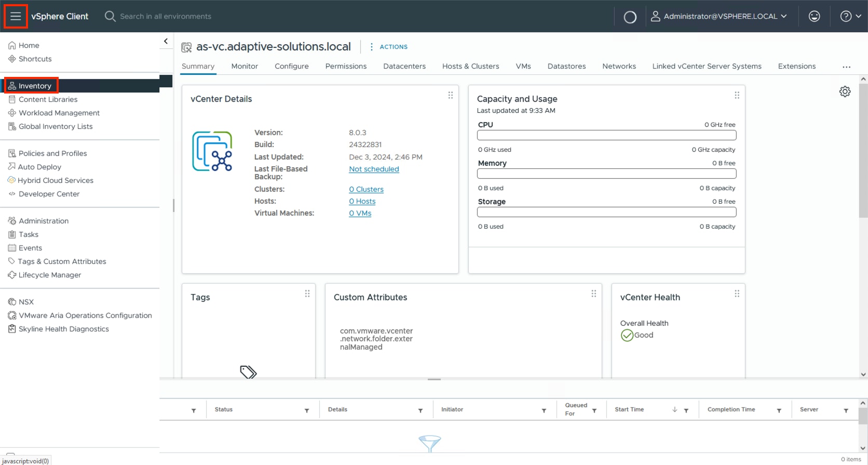Viewport: 868px width, 465px height.
Task: Click vCenter Health card drag handle
Action: 737,294
